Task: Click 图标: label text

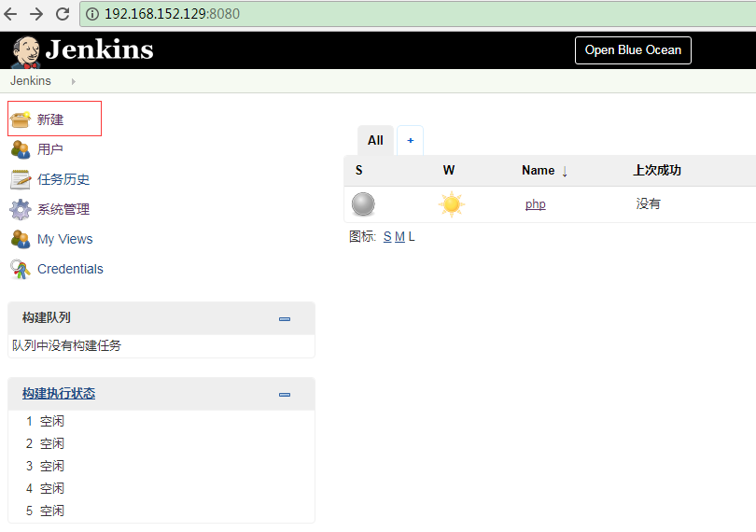Action: coord(362,237)
